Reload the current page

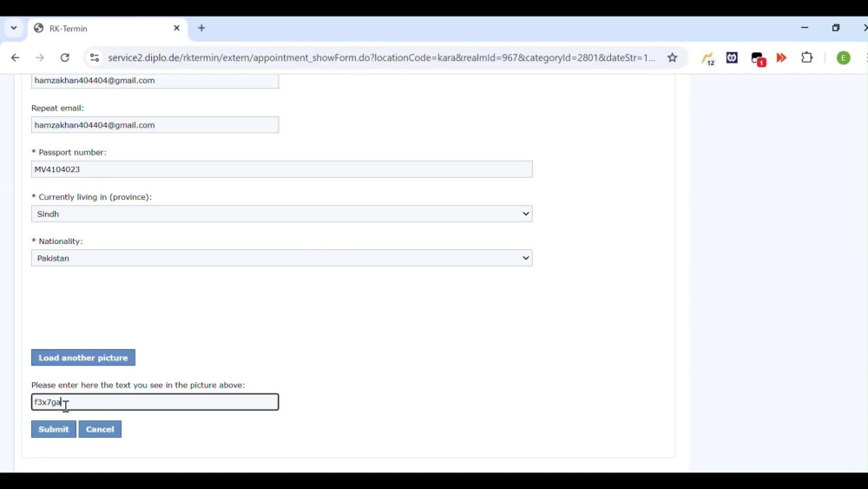click(x=65, y=57)
